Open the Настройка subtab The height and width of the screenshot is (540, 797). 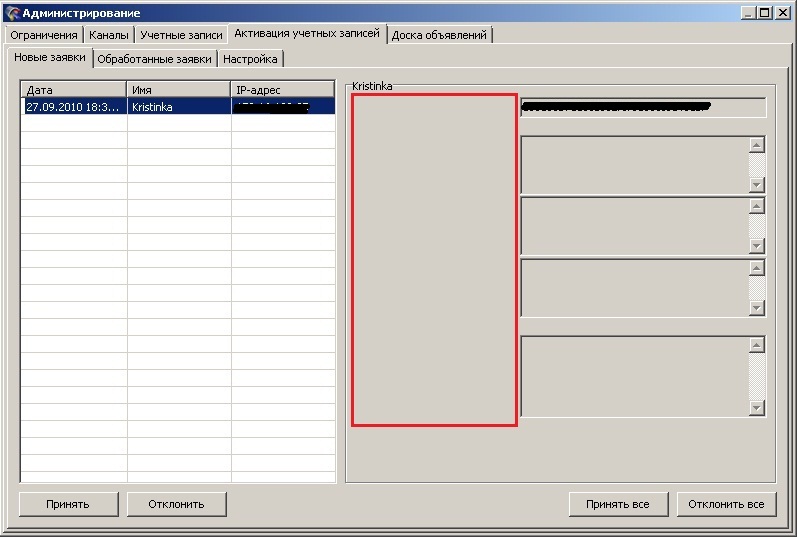point(250,59)
